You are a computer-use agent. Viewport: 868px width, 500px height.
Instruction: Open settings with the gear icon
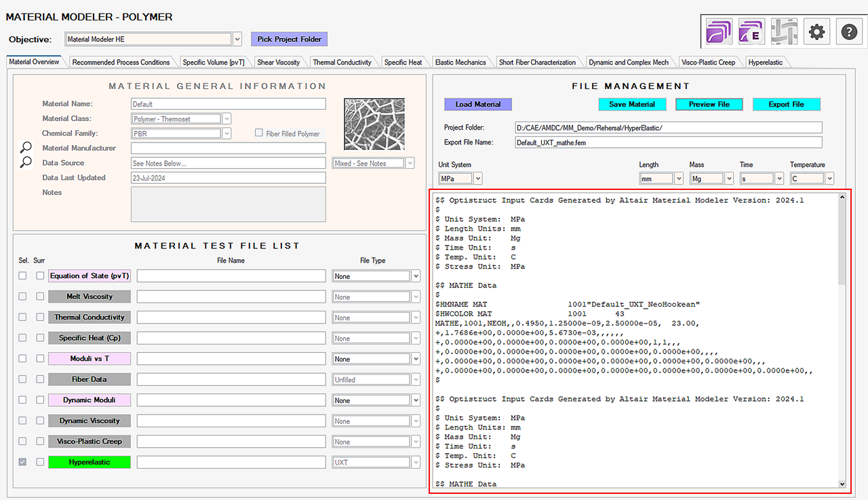(816, 31)
